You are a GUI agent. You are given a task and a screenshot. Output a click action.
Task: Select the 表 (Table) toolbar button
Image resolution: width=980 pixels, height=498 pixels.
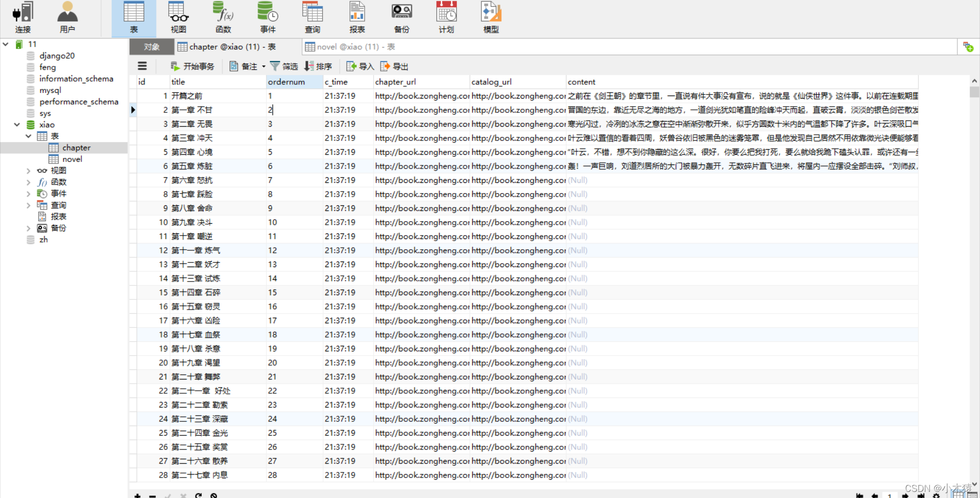click(x=134, y=18)
